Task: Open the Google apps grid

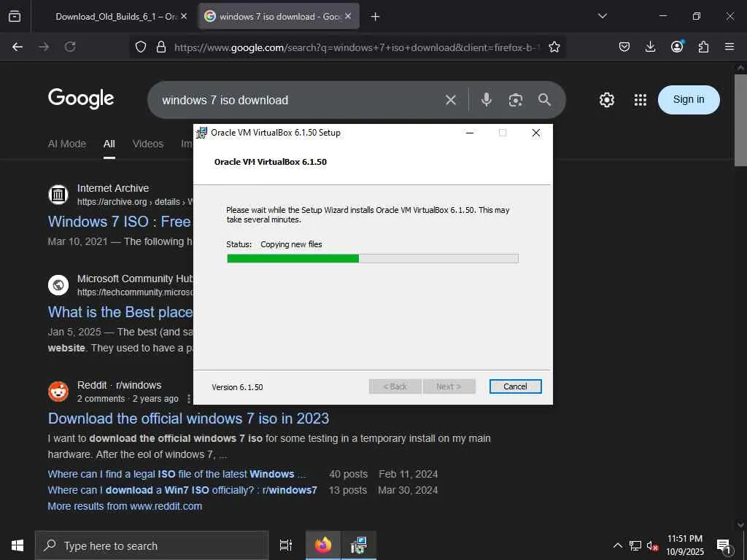Action: click(x=640, y=100)
